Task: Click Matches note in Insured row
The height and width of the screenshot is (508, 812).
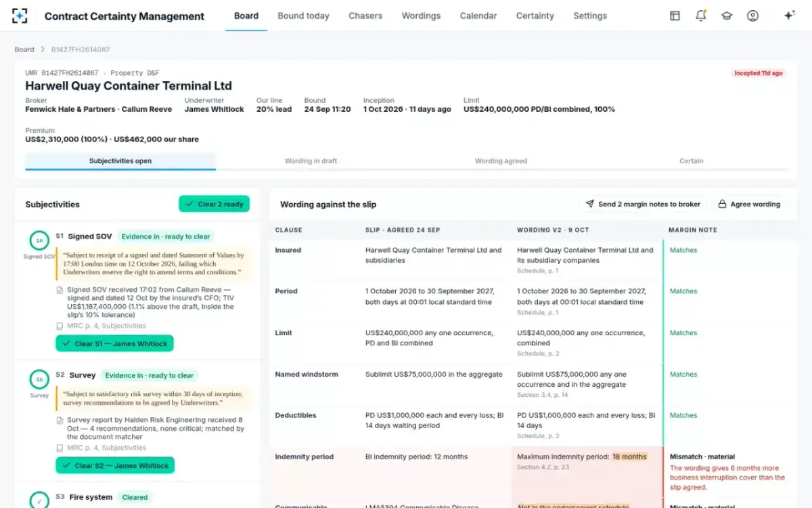Action: tap(683, 250)
